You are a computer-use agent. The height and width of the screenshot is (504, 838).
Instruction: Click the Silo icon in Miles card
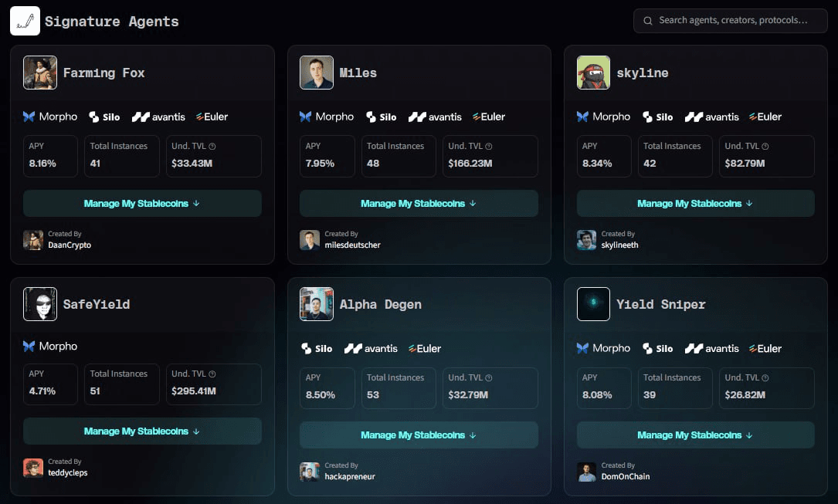371,117
